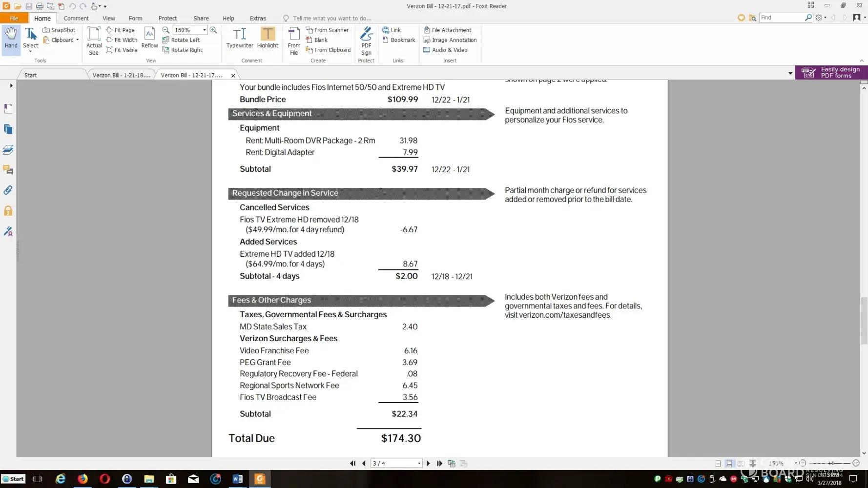Activate the Typewriter comment tool
Image resolution: width=868 pixels, height=488 pixels.
tap(239, 38)
